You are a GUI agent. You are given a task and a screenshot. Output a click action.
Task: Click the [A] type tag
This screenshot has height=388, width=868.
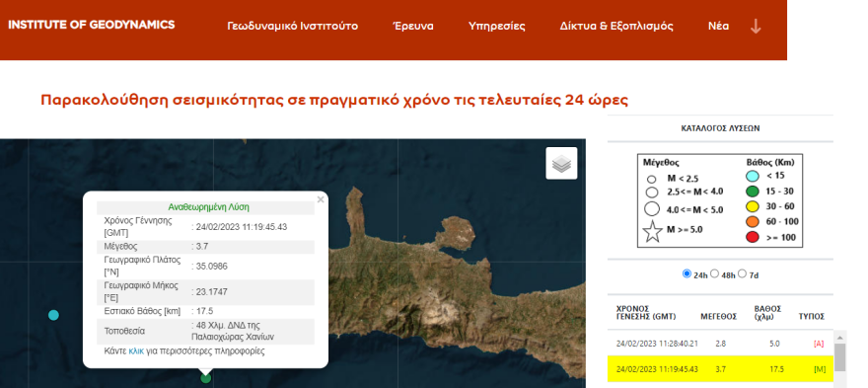click(819, 344)
